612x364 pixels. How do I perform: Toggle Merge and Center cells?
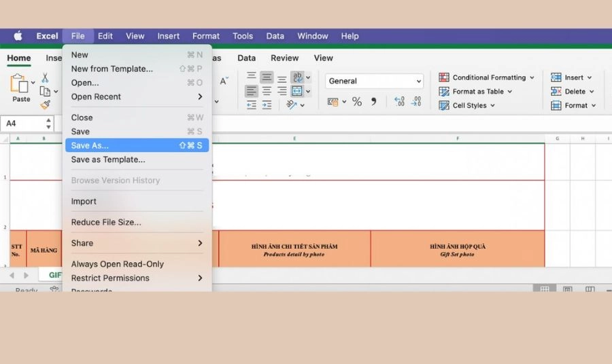click(297, 91)
